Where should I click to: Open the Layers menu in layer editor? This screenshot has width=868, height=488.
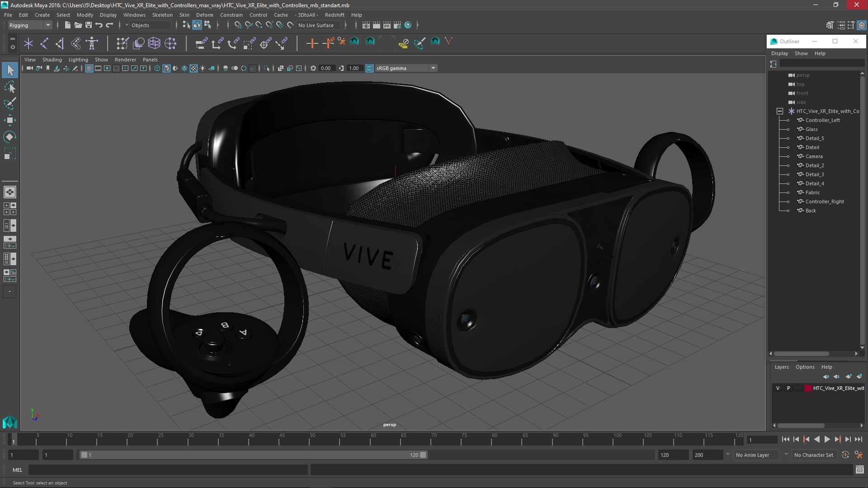(781, 367)
